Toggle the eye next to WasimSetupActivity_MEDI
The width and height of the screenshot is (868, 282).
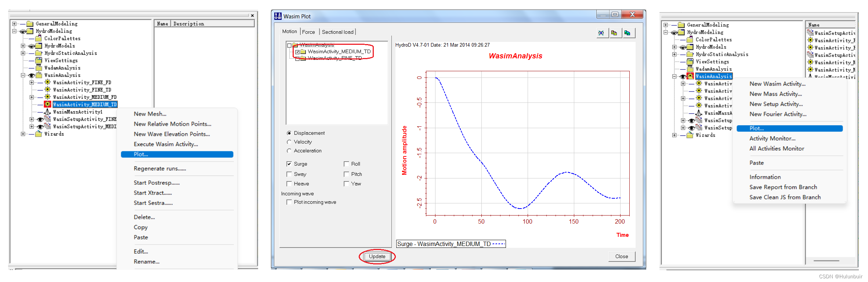pyautogui.click(x=40, y=127)
